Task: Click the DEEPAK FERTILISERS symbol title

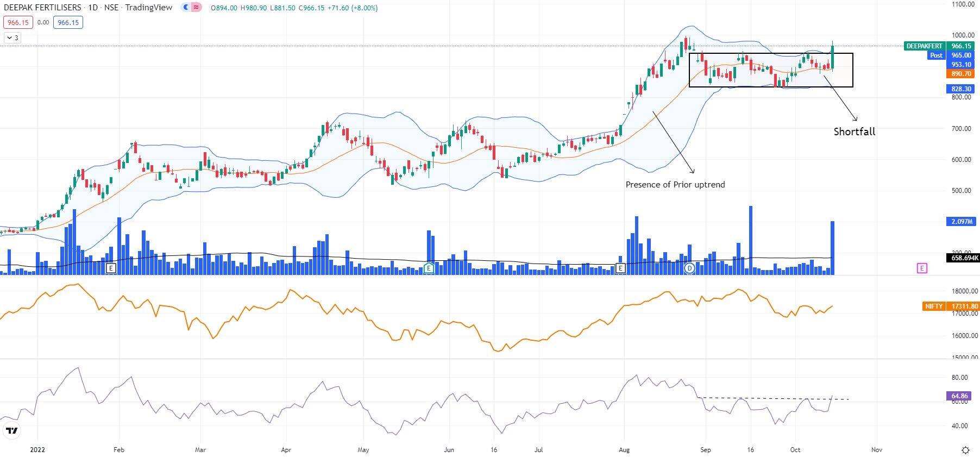Action: pos(42,8)
